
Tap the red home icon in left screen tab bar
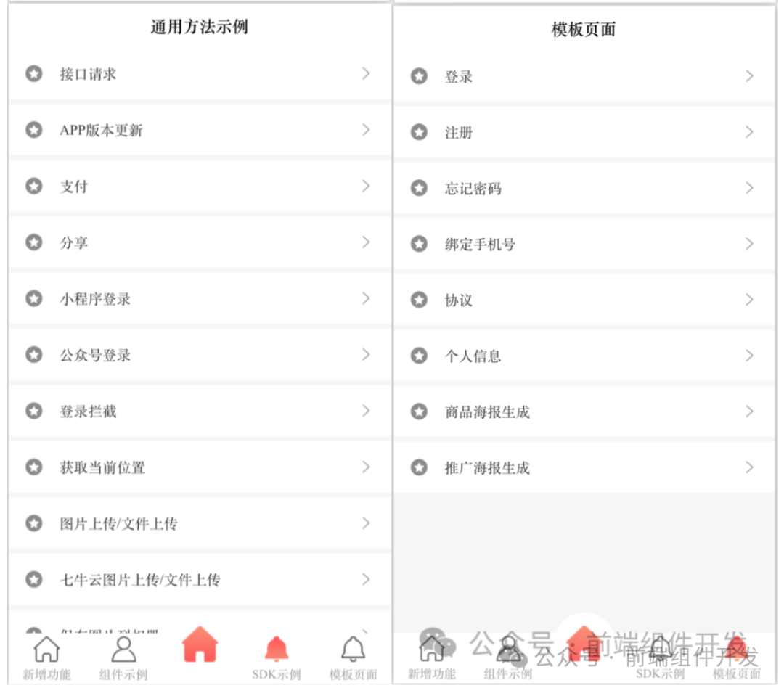click(200, 645)
